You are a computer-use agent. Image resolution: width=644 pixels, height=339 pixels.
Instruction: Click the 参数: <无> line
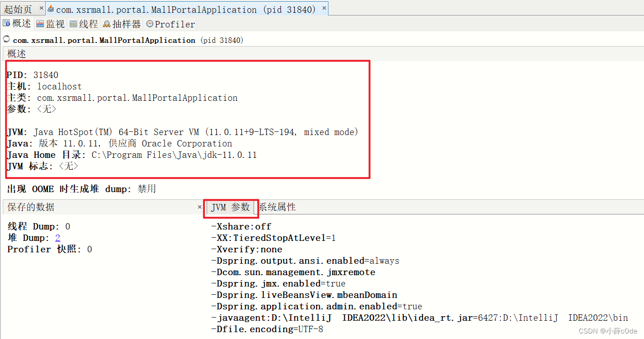(x=31, y=109)
